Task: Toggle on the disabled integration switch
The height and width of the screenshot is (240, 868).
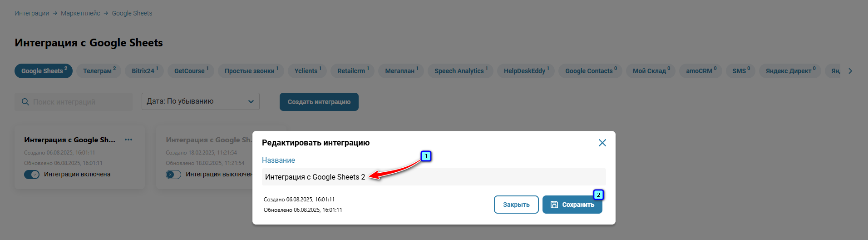Action: (x=173, y=175)
